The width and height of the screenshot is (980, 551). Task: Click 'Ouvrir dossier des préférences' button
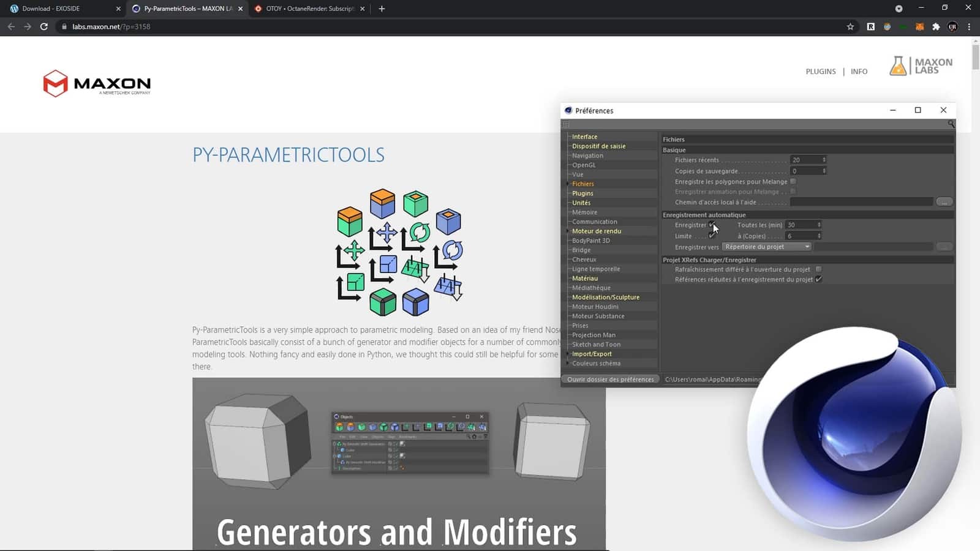(610, 378)
